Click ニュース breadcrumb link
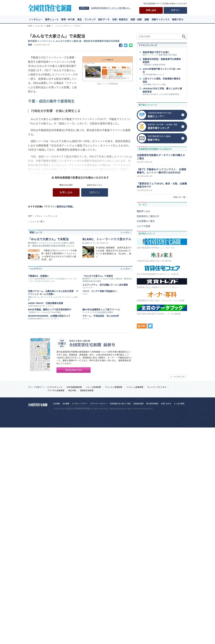Viewport: 215px width, 644px height. [39, 26]
